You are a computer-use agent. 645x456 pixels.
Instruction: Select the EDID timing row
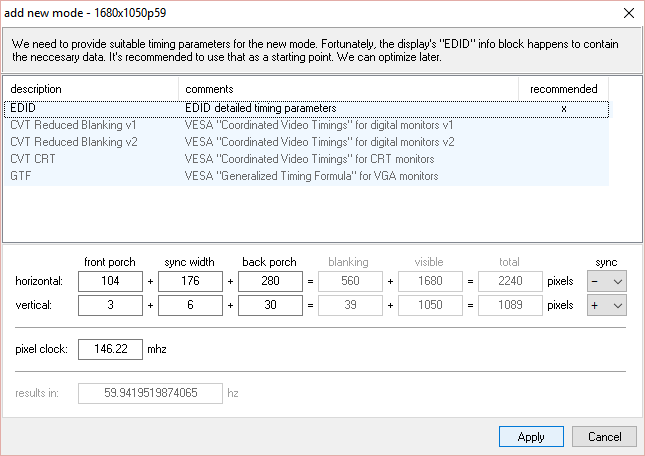tap(90, 108)
